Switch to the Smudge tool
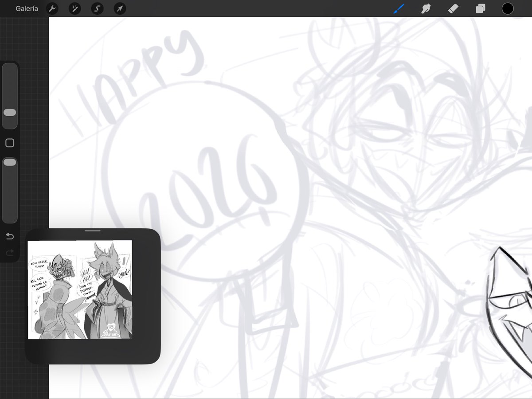532x399 pixels. coord(426,8)
